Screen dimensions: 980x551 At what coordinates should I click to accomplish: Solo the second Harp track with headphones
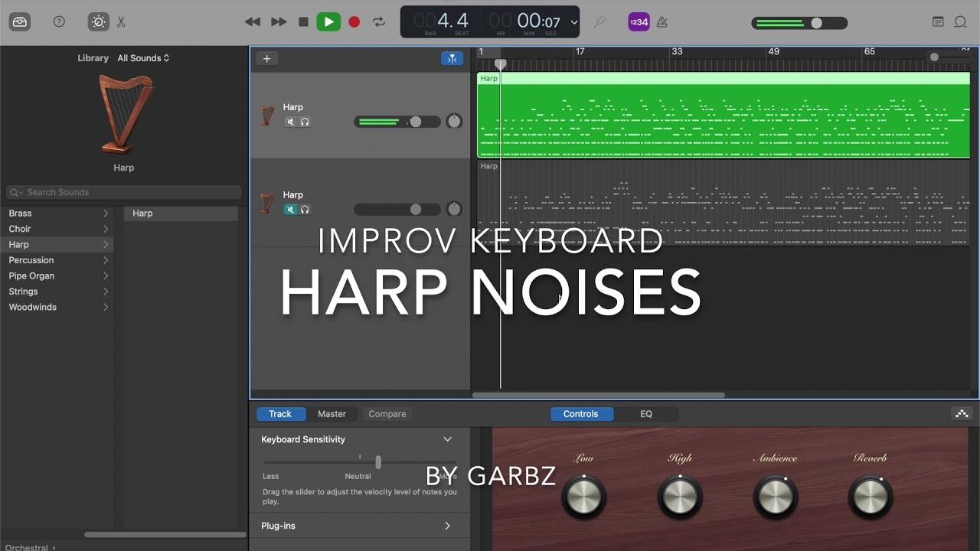(305, 210)
